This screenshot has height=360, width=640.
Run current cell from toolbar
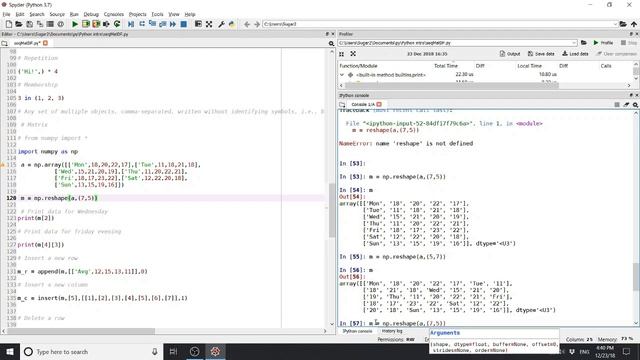(85, 24)
